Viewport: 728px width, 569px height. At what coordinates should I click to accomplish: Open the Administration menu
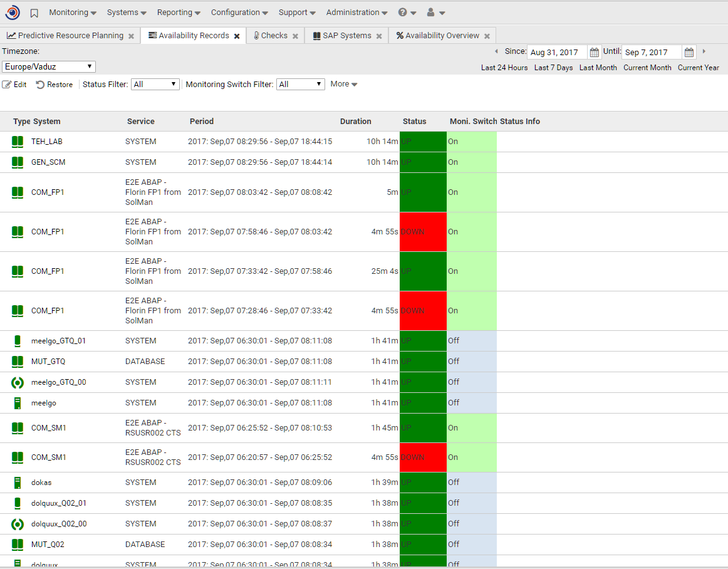(x=356, y=13)
